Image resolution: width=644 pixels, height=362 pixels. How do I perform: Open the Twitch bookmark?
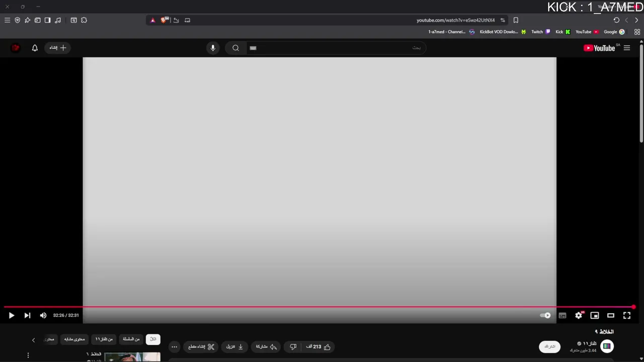(x=541, y=32)
